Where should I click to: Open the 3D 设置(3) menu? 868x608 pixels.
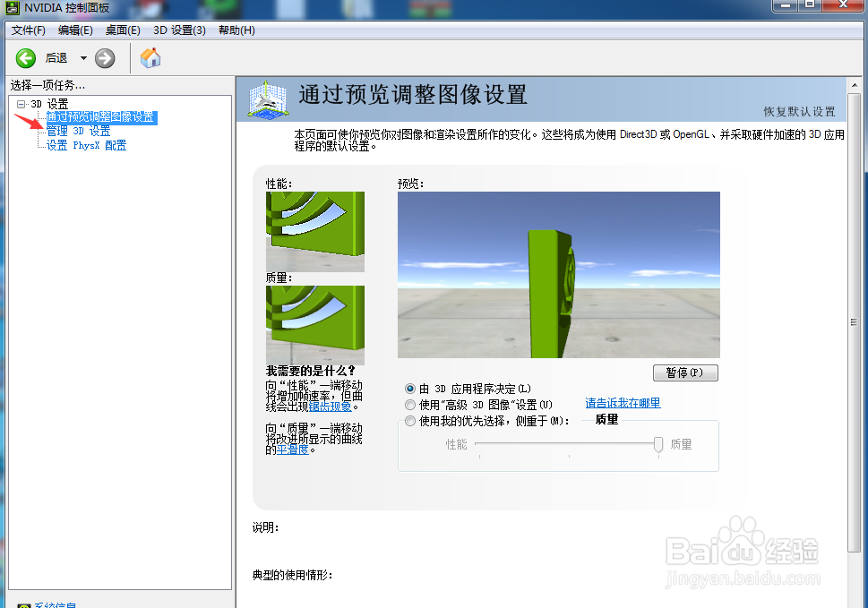pyautogui.click(x=179, y=30)
